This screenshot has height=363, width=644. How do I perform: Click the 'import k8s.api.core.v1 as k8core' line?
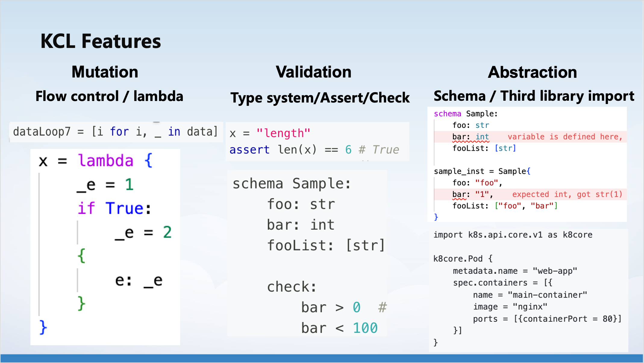(x=513, y=235)
